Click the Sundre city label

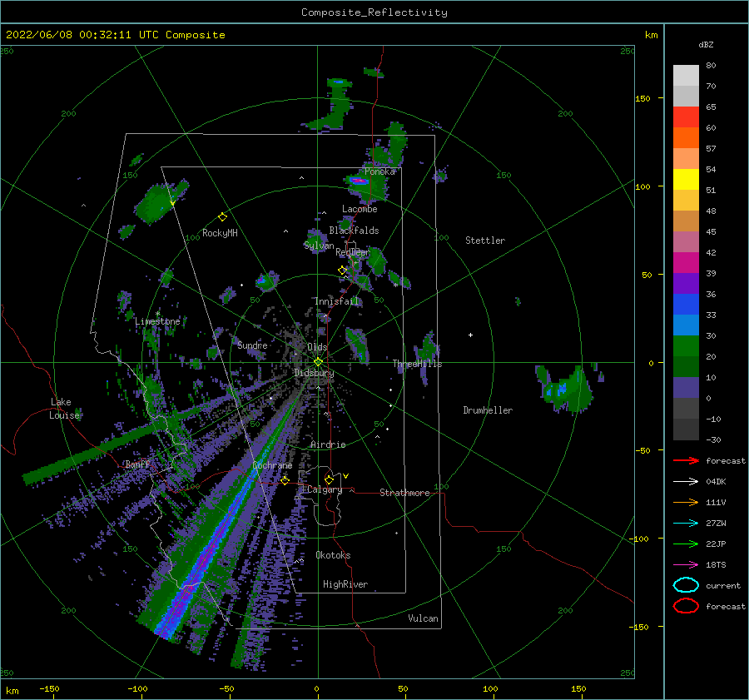pos(252,345)
